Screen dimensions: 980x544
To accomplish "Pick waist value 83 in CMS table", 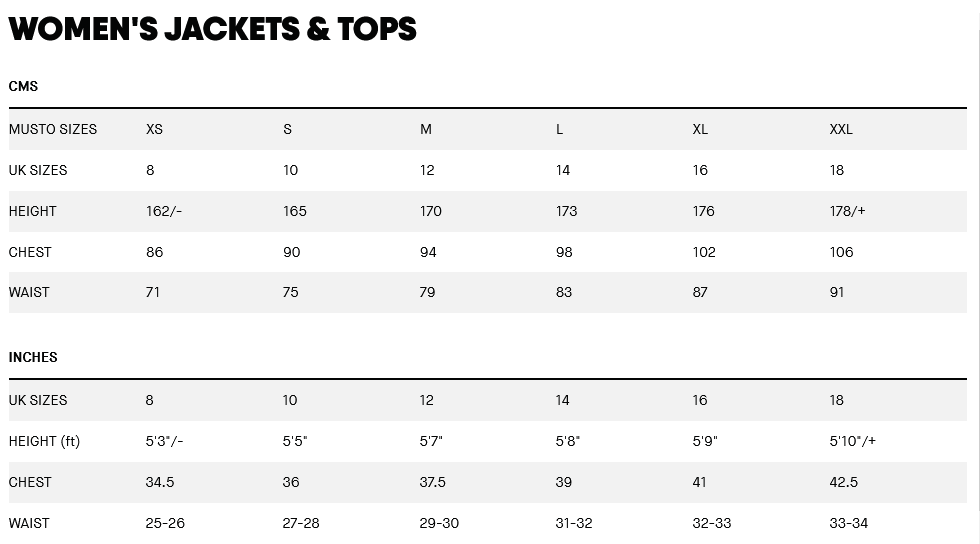I will click(564, 292).
